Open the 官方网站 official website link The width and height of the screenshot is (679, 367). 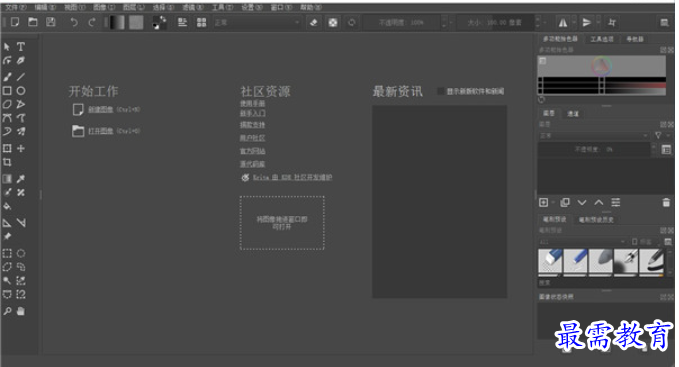(252, 151)
